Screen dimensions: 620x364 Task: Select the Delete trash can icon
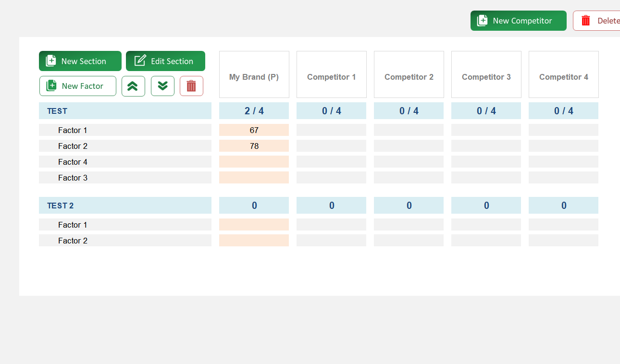point(585,20)
